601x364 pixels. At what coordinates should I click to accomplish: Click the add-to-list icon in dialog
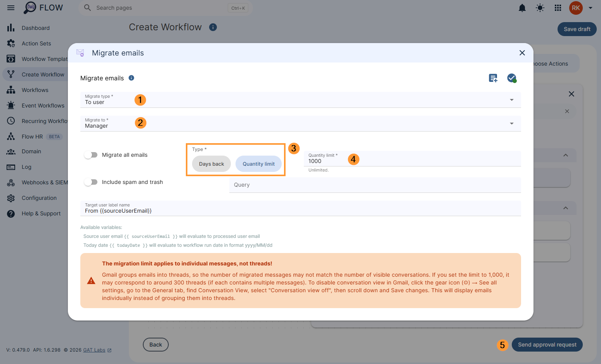tap(493, 78)
